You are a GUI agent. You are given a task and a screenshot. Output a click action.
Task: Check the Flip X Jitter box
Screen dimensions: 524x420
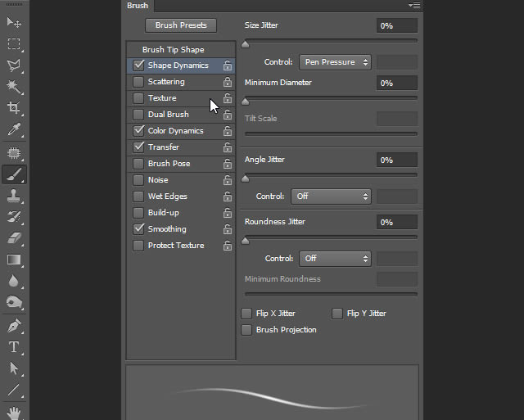pos(246,314)
